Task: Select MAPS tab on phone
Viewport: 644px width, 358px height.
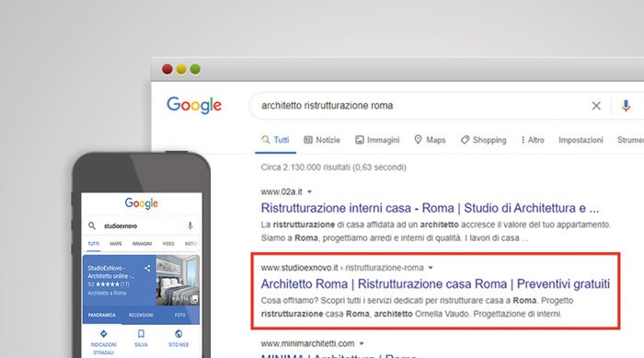Action: tap(116, 244)
